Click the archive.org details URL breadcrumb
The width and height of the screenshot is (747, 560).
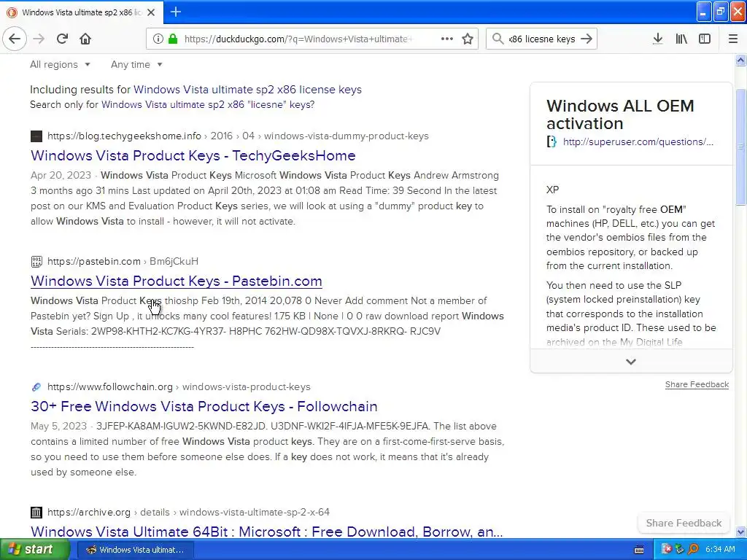[x=188, y=513]
